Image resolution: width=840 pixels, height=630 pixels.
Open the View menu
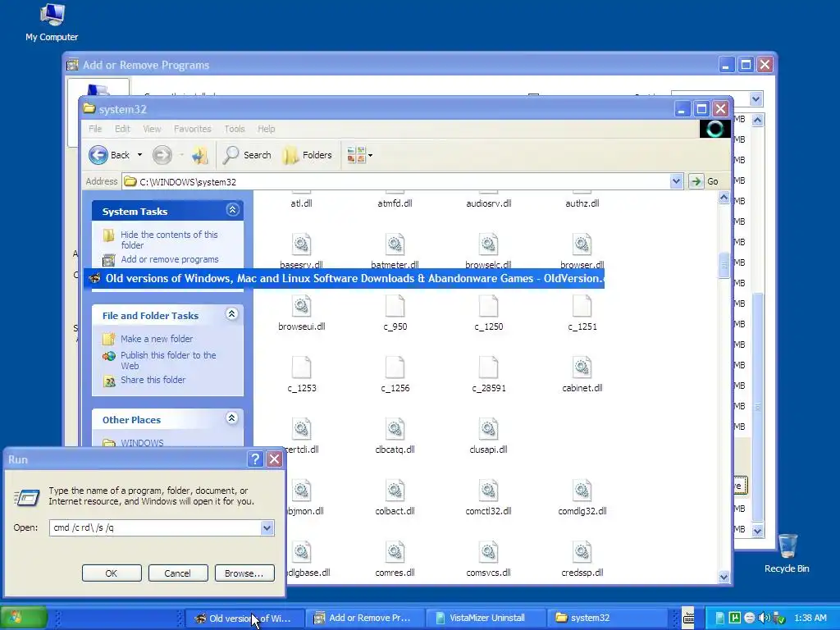coord(152,129)
